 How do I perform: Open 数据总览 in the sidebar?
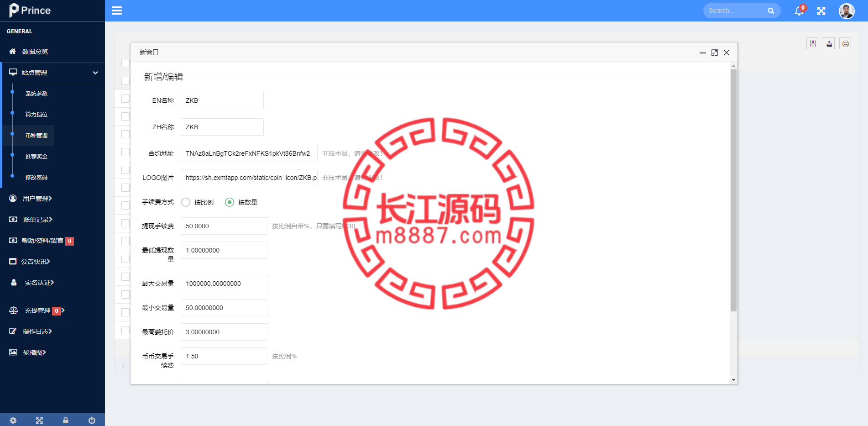coord(35,52)
